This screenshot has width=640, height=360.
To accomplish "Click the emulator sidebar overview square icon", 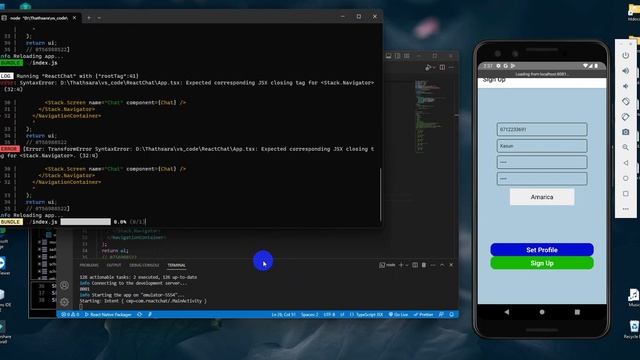I will point(626,193).
